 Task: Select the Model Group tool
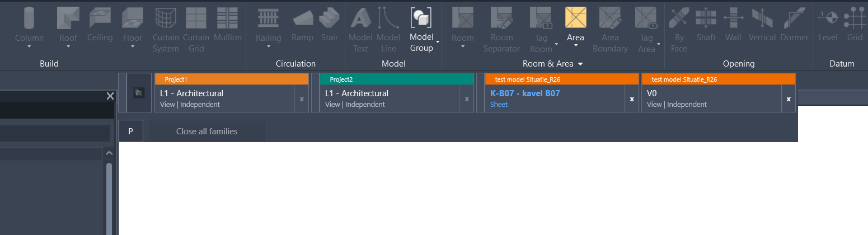pos(421,20)
